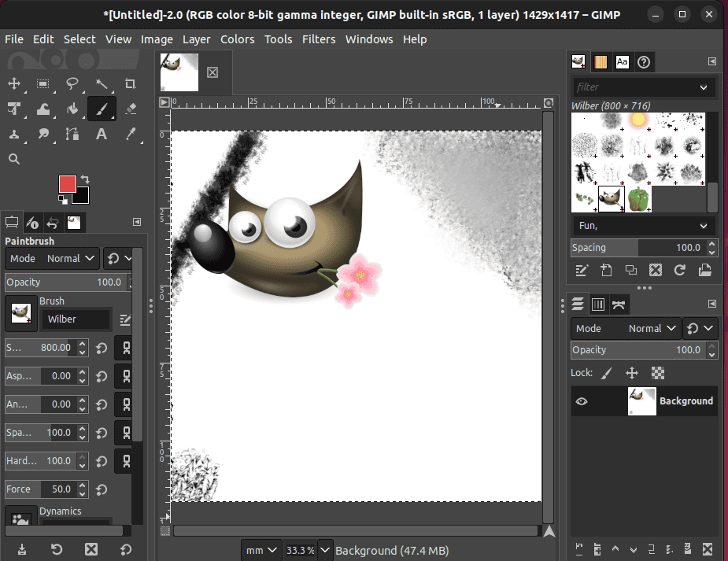
Task: Open the Mode dropdown in Paintbrush options
Action: click(x=70, y=258)
